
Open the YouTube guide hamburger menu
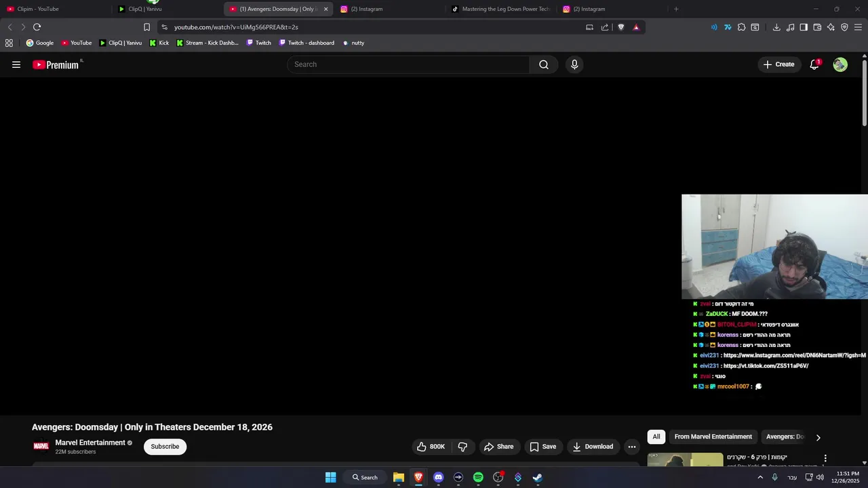coord(16,64)
